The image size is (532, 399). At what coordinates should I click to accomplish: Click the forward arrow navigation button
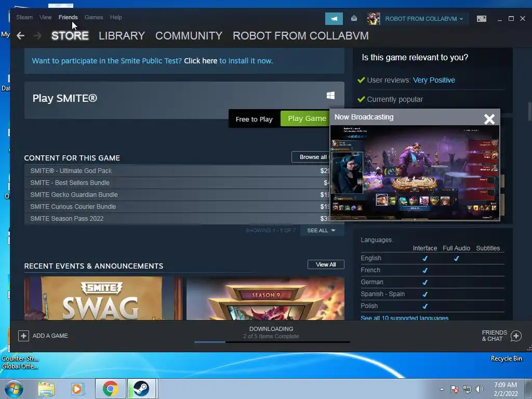pyautogui.click(x=37, y=36)
